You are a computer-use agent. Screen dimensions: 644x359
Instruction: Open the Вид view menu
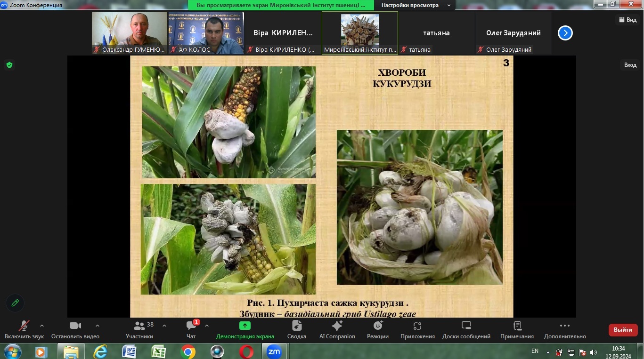tap(627, 20)
